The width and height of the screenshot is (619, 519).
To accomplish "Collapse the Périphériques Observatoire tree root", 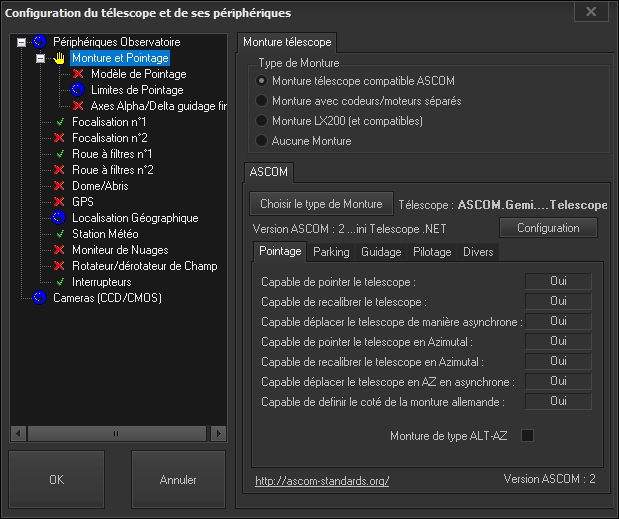I will 22,42.
